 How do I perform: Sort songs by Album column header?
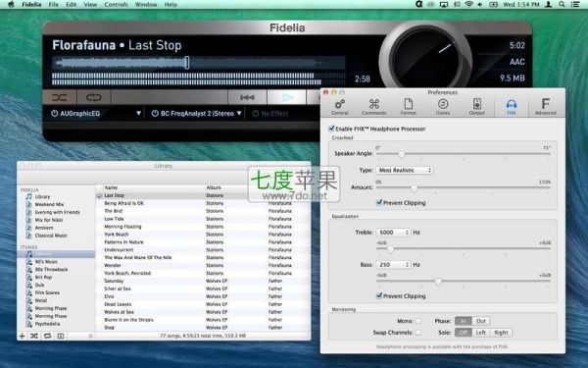click(214, 187)
